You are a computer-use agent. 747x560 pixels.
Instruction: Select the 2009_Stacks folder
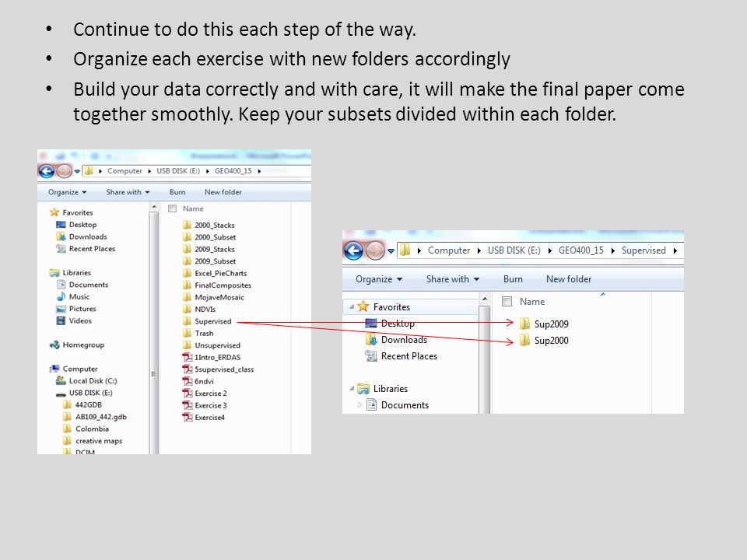[x=209, y=249]
